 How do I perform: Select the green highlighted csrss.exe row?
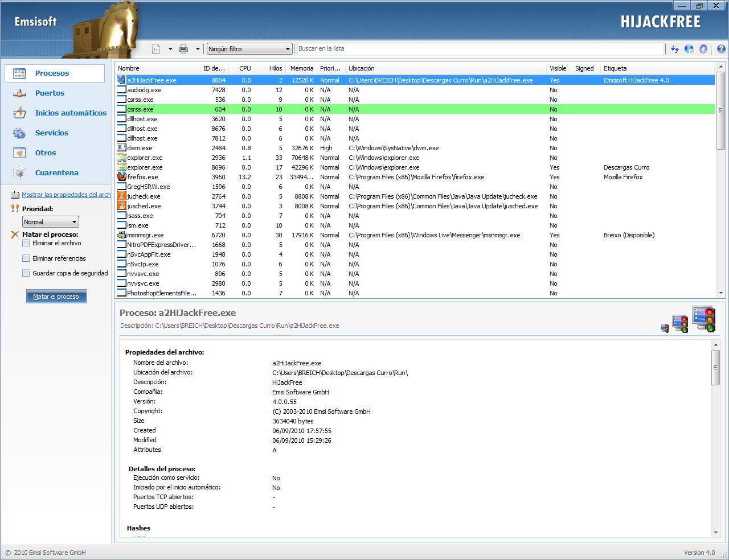pos(415,109)
